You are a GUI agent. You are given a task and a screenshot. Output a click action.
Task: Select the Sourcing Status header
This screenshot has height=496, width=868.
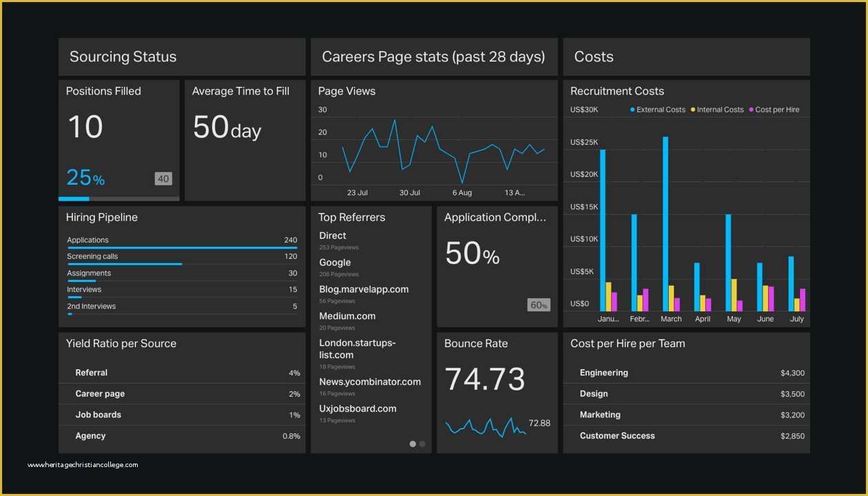click(182, 56)
